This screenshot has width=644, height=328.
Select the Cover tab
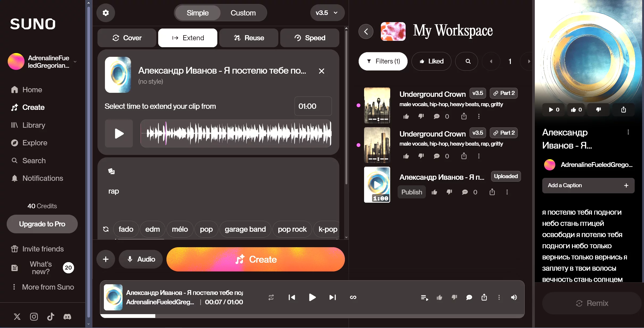coord(127,38)
